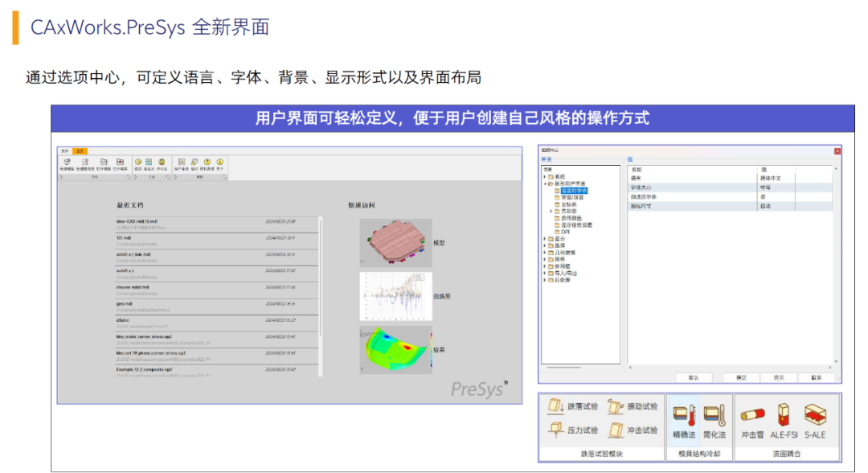This screenshot has height=473, width=868.
Task: Open recent file Example 12.2 composite.op2
Action: (217, 372)
